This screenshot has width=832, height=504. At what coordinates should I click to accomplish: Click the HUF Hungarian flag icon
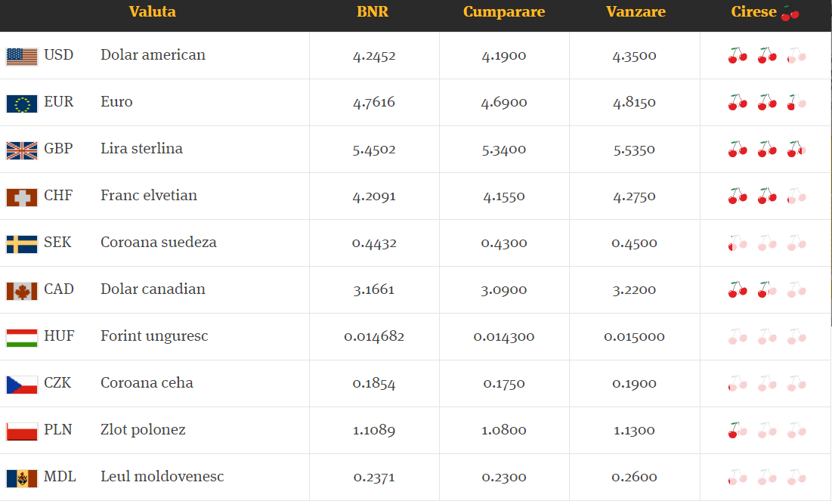pos(21,337)
